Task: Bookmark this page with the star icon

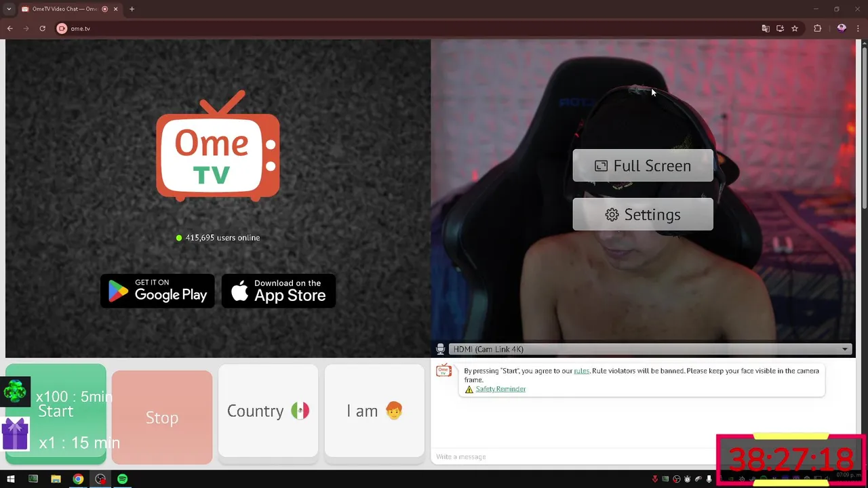Action: click(x=795, y=28)
